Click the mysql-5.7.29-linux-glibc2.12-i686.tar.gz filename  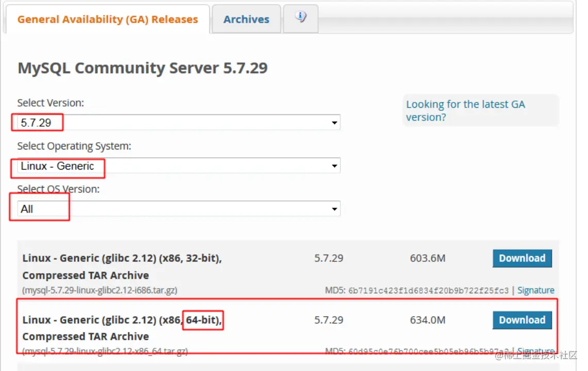[100, 290]
